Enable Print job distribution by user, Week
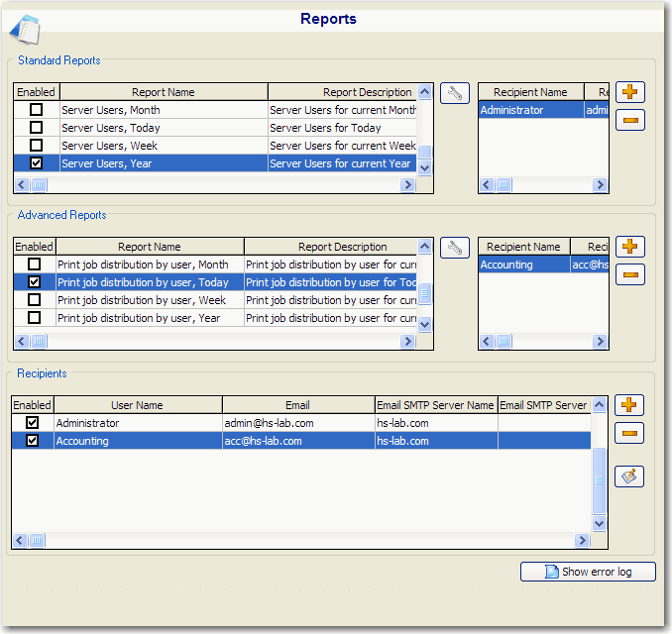Viewport: 672px width, 634px height. pos(34,299)
